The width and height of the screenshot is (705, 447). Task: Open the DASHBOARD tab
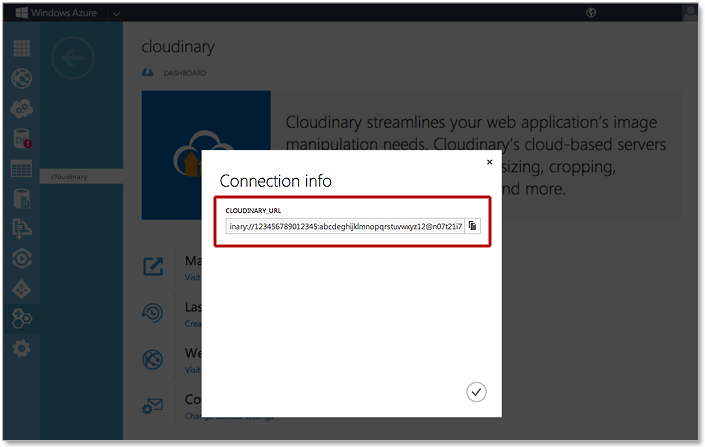tap(184, 73)
